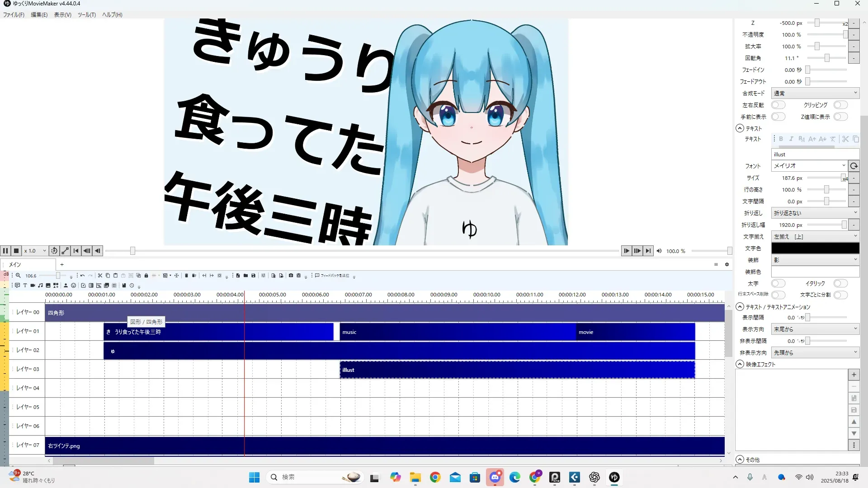Add a video item with the camera icon
The width and height of the screenshot is (868, 488).
click(33, 286)
